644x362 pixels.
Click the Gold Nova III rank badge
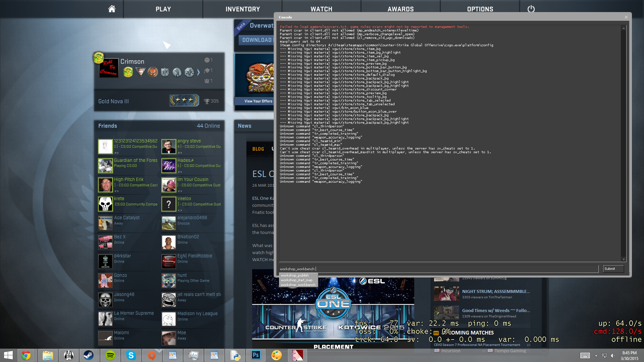point(184,100)
